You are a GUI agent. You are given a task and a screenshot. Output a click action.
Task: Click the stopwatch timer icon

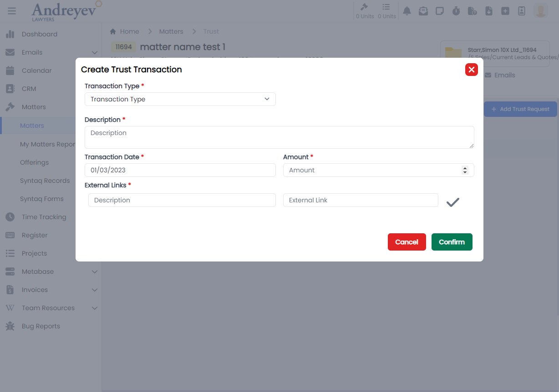[x=456, y=11]
